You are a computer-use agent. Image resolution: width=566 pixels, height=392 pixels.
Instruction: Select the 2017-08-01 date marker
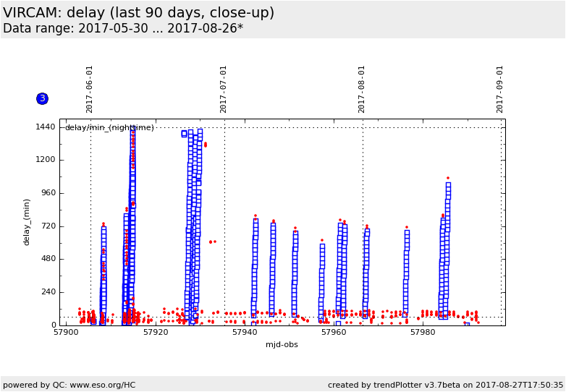pos(362,89)
